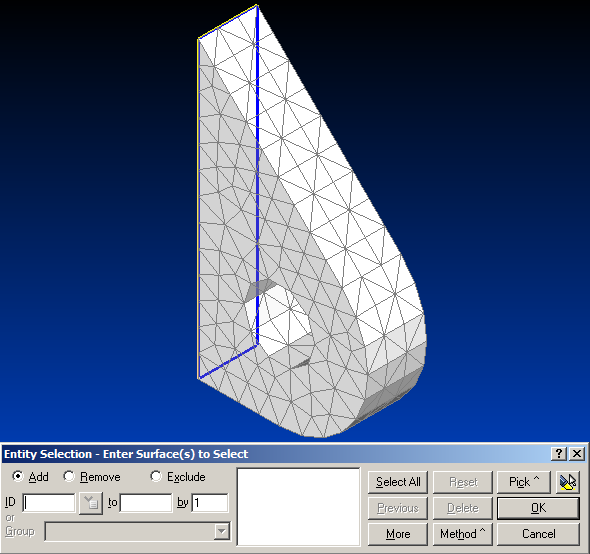The height and width of the screenshot is (554, 590).
Task: Click the Select All button
Action: coord(398,482)
